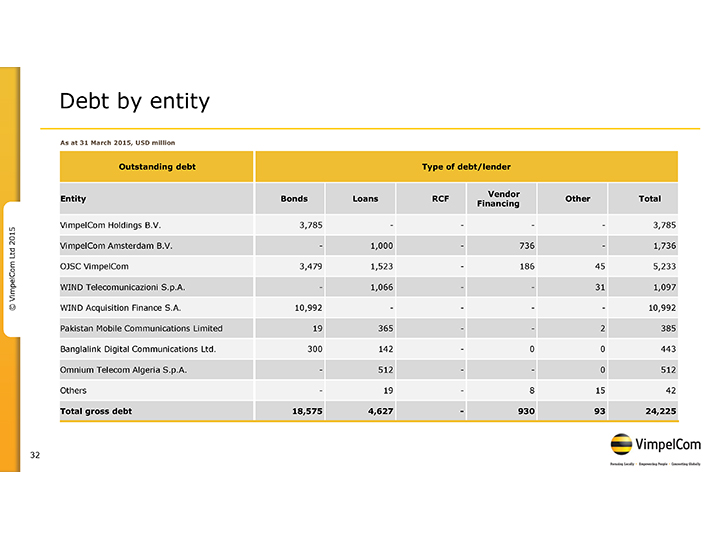
Task: Click the slide page number 32
Action: 34,456
